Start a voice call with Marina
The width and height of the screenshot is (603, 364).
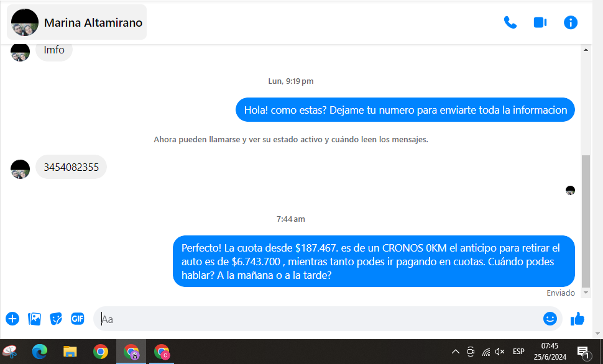pos(510,22)
